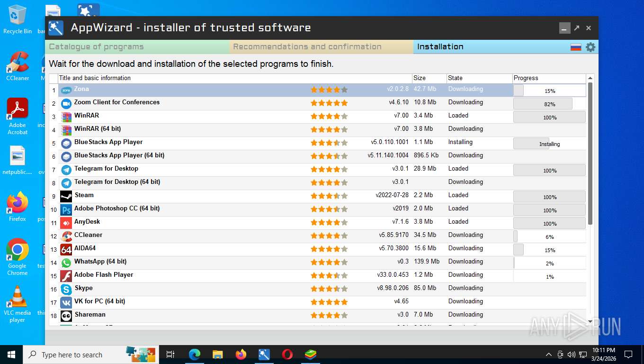This screenshot has width=644, height=364.
Task: Click the CCleaner 6% progress bar
Action: pos(550,237)
